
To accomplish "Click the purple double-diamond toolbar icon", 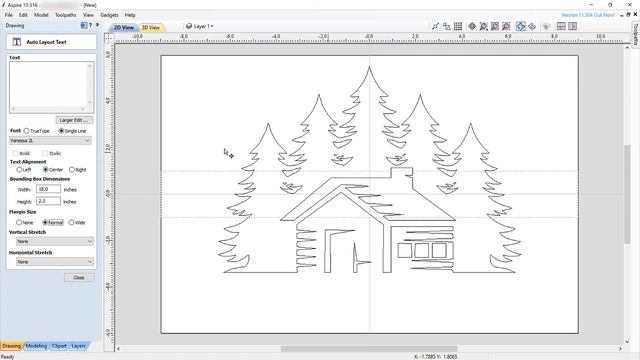I will coord(532,26).
